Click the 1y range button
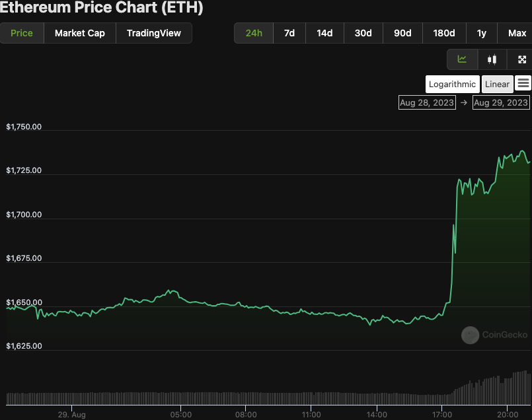The width and height of the screenshot is (532, 420). 480,33
